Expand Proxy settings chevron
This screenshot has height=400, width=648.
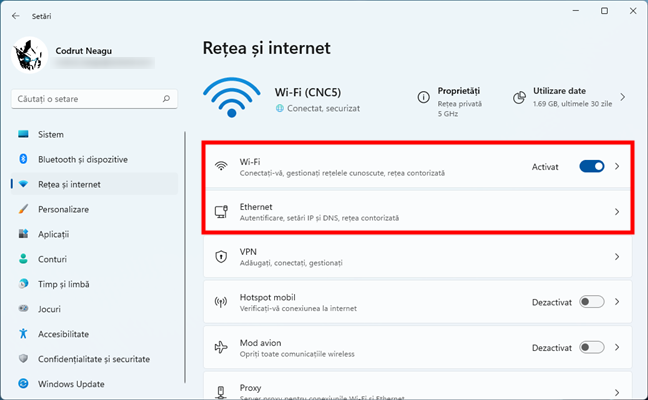tap(617, 392)
